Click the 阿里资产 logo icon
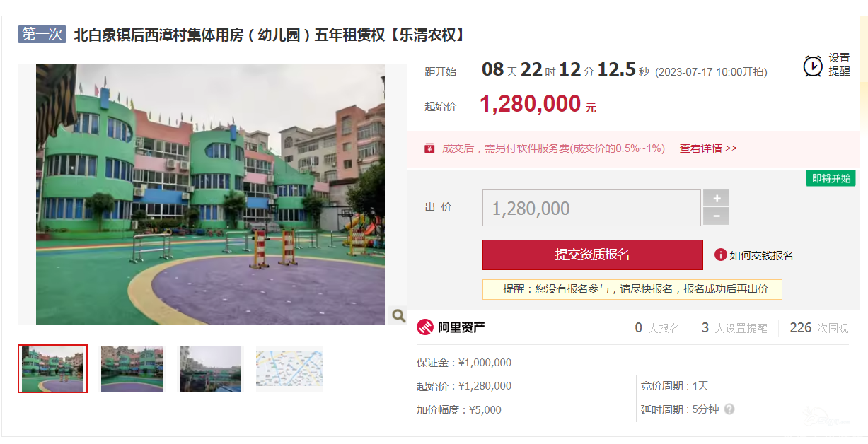 [425, 327]
